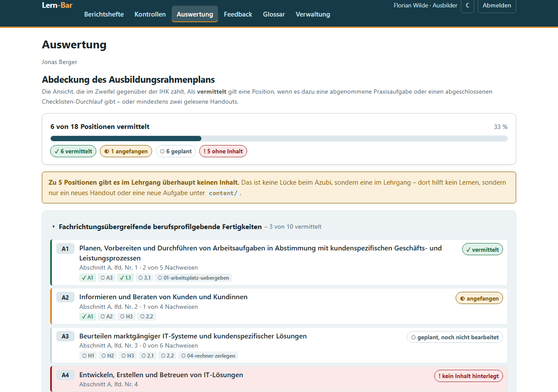Open the Glossar tab
Screen dimensions: 558x392
pos(274,14)
